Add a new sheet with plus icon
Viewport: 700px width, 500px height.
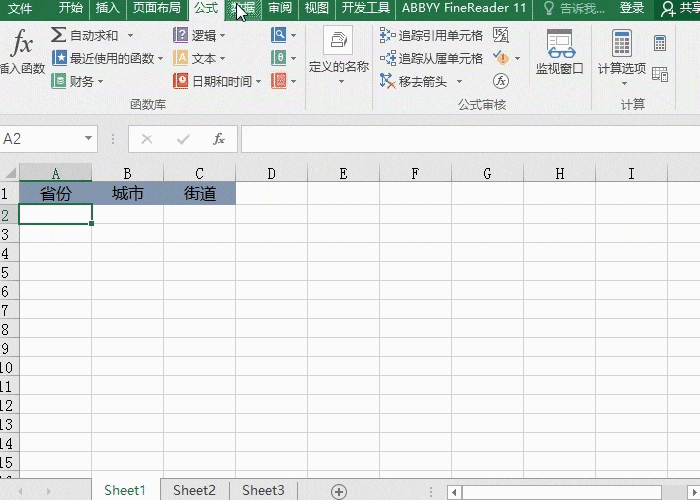339,491
